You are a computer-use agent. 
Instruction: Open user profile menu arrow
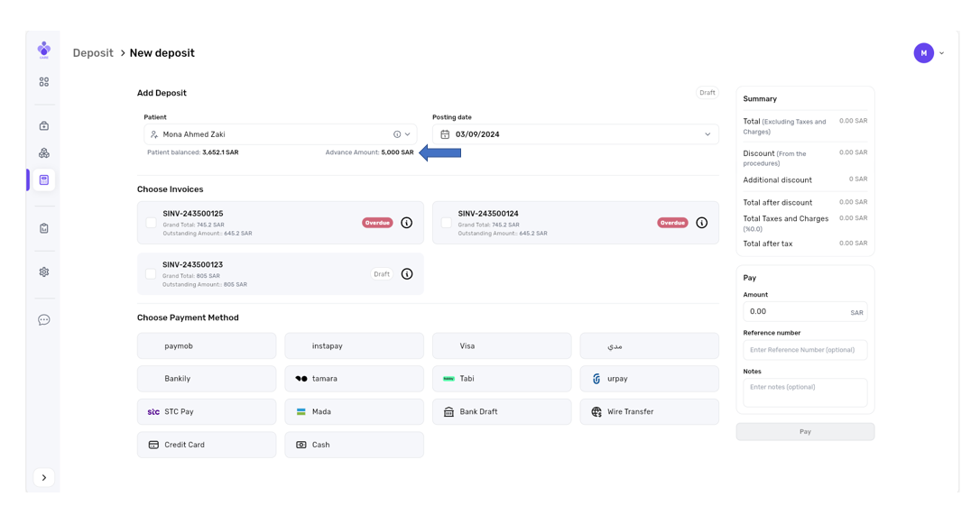[x=941, y=53]
